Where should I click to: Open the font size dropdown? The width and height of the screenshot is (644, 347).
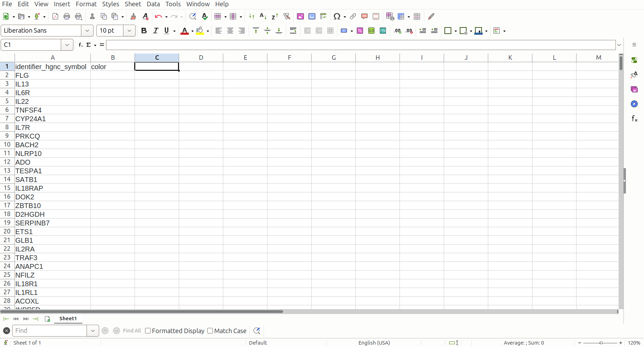[129, 31]
